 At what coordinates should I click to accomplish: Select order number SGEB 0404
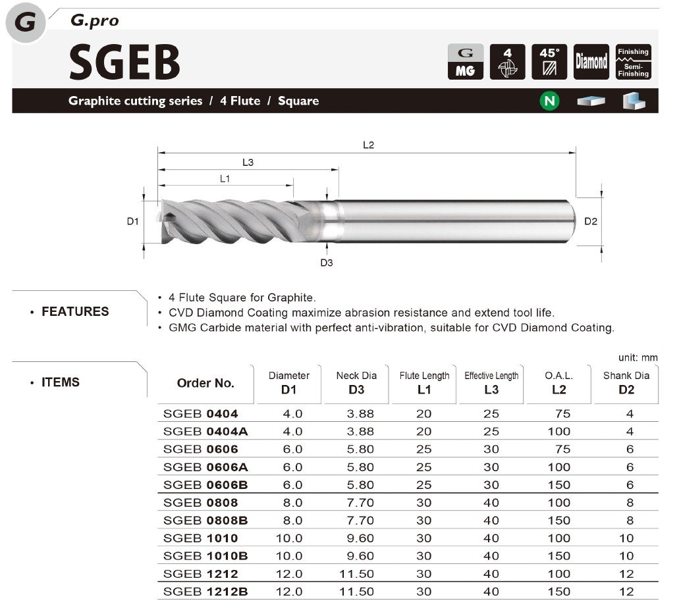click(x=201, y=414)
